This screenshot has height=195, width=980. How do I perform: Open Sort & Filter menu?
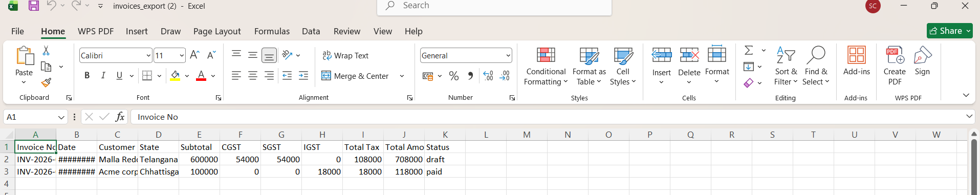pyautogui.click(x=786, y=66)
